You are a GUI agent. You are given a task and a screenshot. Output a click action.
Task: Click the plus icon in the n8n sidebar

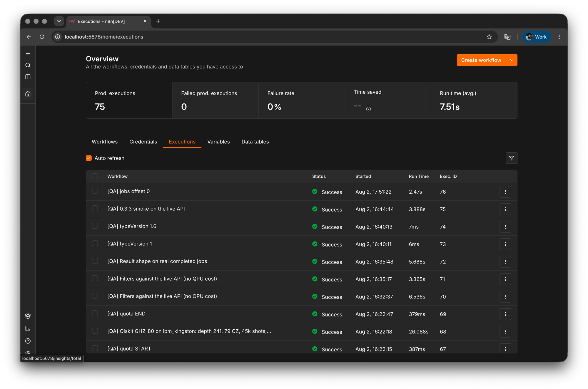point(28,53)
